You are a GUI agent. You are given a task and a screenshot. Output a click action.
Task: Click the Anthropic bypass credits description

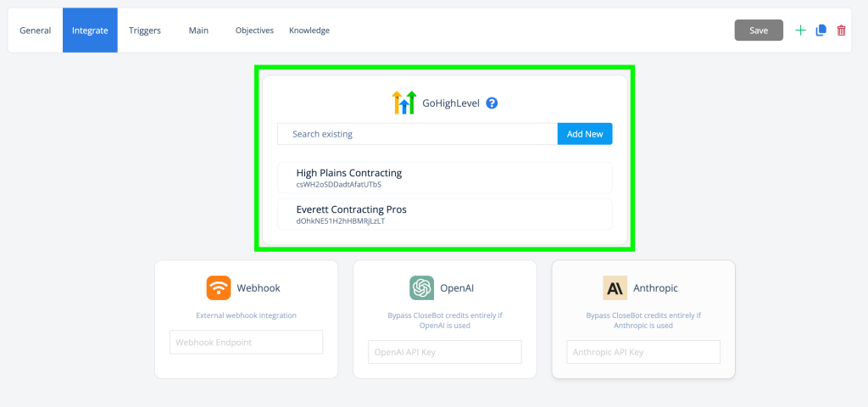pyautogui.click(x=643, y=321)
